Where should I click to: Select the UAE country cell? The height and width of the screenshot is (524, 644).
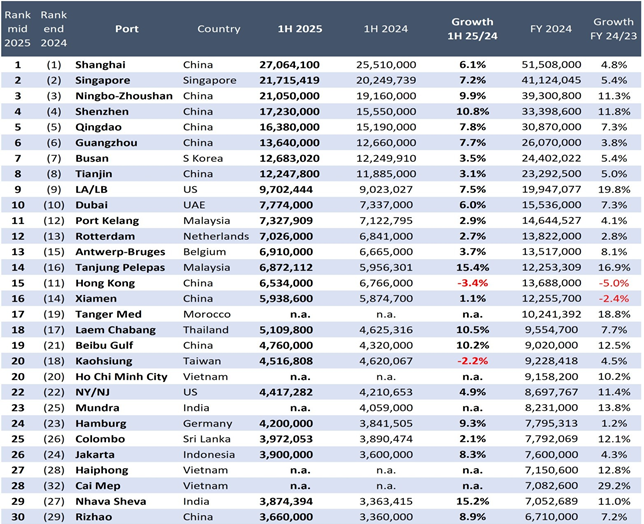194,205
